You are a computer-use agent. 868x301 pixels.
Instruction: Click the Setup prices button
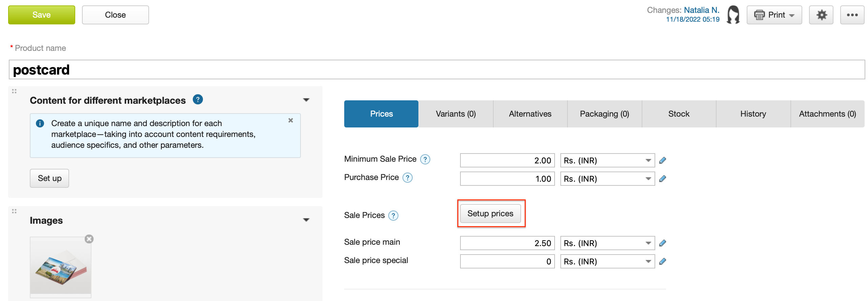coord(490,214)
